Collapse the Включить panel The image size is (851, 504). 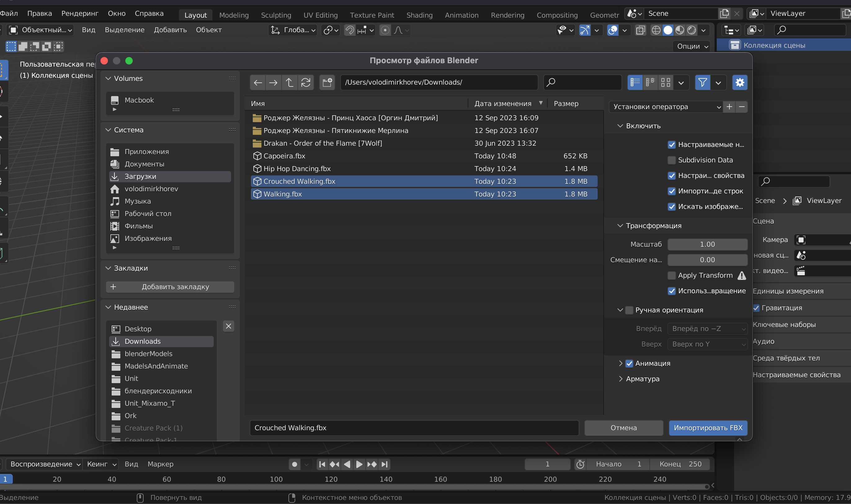620,126
